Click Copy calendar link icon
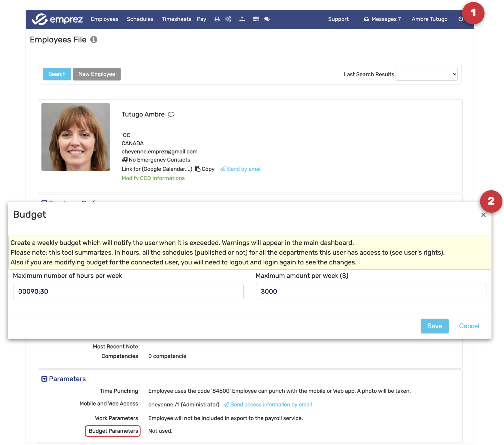The image size is (504, 445). (x=198, y=169)
